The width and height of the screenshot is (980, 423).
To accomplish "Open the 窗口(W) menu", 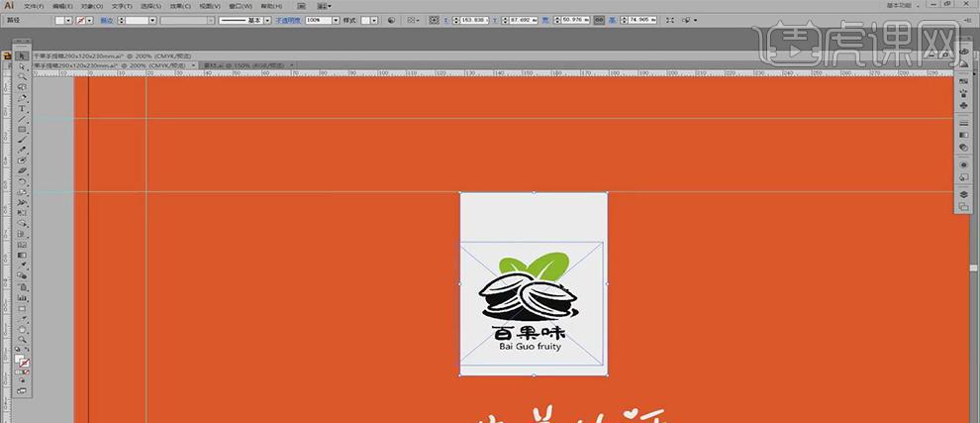I will [240, 6].
